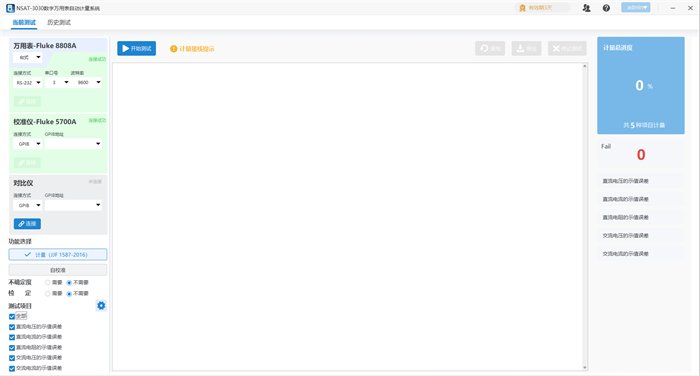Click the Fail count card

pyautogui.click(x=641, y=153)
